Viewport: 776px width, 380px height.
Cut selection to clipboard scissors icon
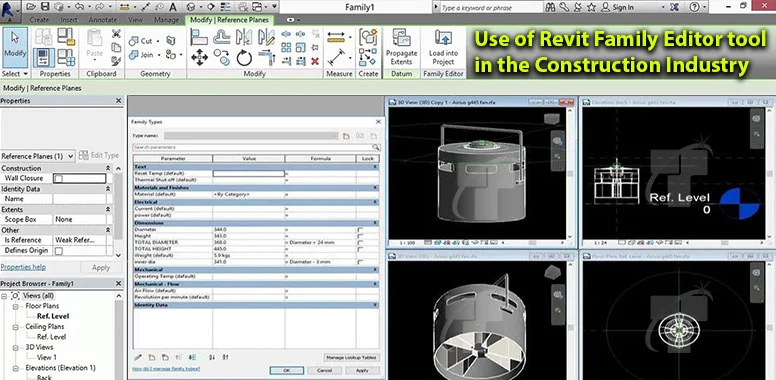pyautogui.click(x=116, y=34)
